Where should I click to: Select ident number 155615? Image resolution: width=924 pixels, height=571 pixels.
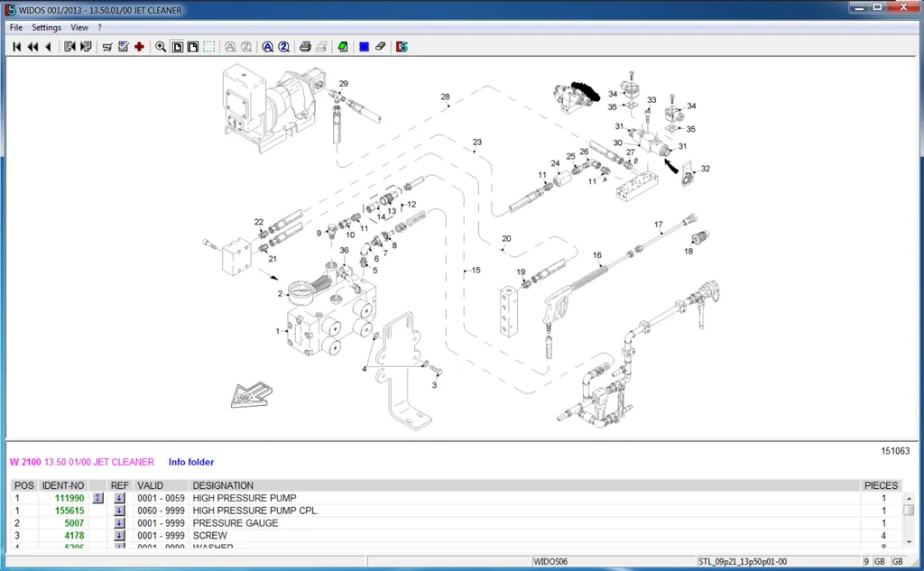coord(69,511)
